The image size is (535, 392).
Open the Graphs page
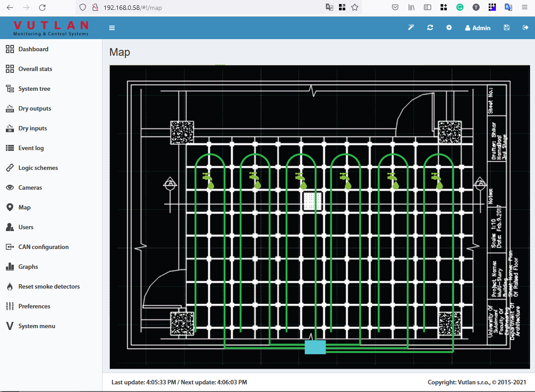(x=28, y=267)
